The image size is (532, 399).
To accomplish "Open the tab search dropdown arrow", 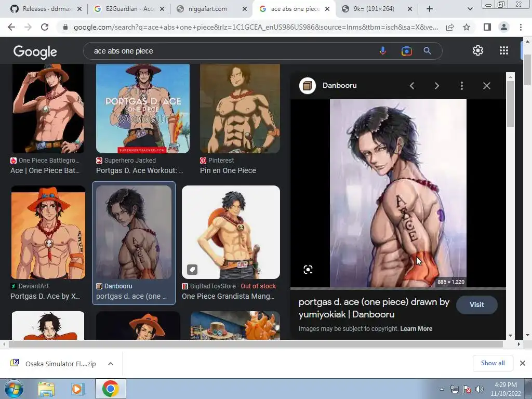I will (x=470, y=9).
